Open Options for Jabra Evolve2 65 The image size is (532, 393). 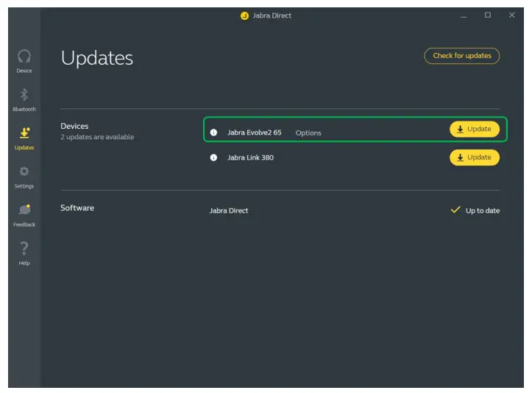308,133
